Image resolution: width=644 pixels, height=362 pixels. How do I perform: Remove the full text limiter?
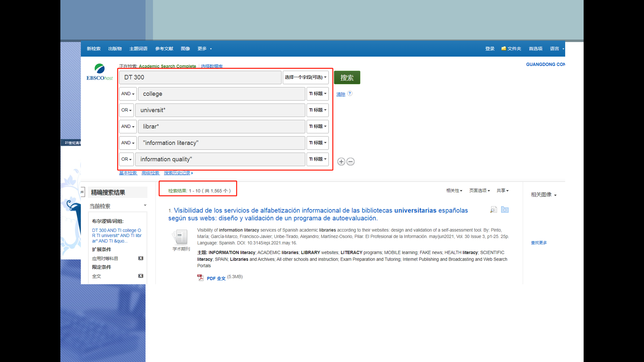141,276
